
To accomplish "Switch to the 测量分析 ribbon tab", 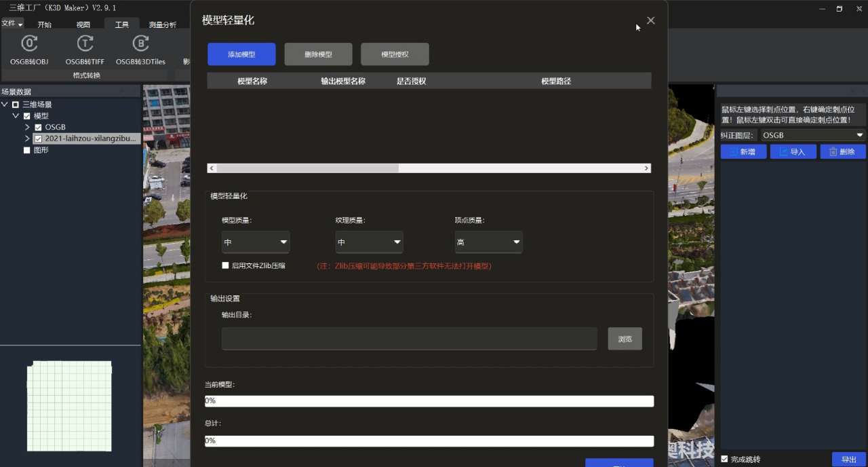I will (x=162, y=24).
